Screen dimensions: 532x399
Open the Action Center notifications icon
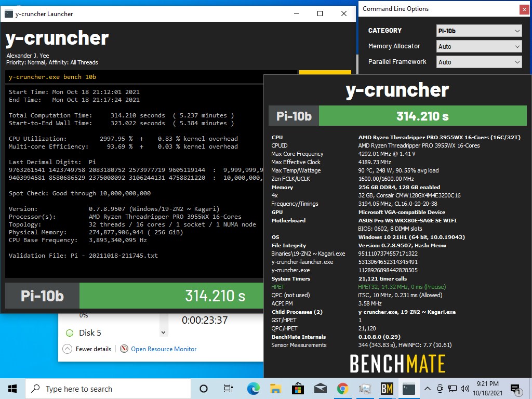pos(515,389)
